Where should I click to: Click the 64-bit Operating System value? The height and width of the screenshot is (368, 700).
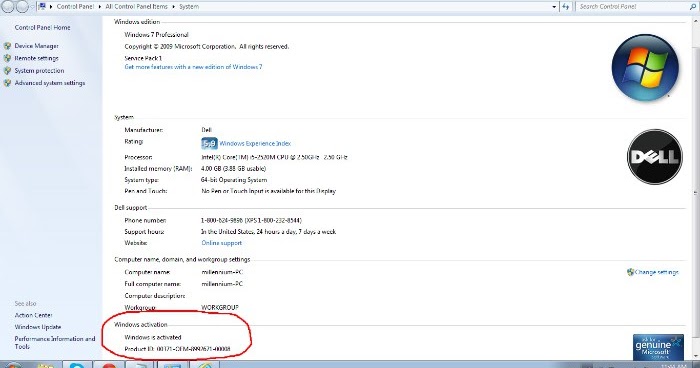coord(234,180)
